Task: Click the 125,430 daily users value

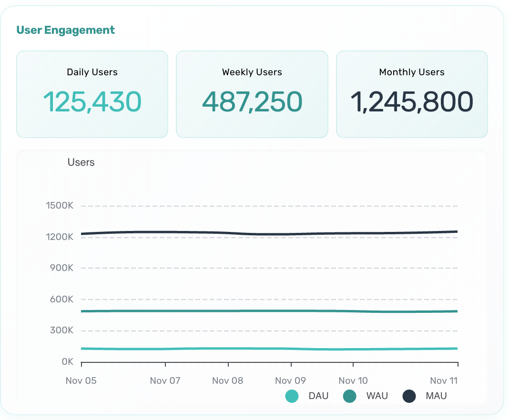Action: 92,101
